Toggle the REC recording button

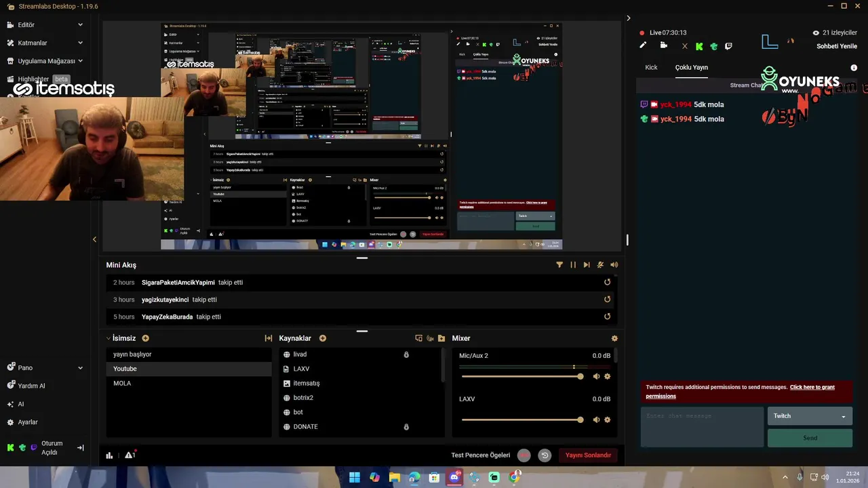point(524,455)
